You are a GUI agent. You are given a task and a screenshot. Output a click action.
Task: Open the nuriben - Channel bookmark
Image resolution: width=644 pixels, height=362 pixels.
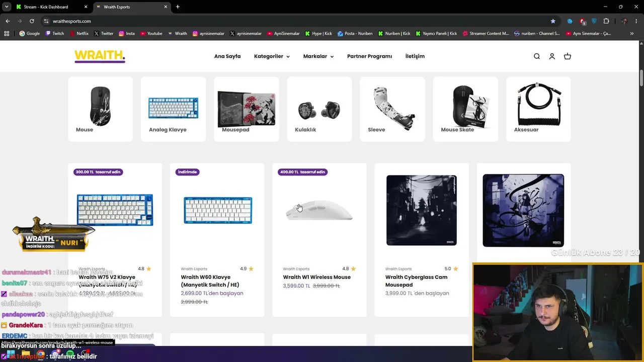tap(537, 34)
